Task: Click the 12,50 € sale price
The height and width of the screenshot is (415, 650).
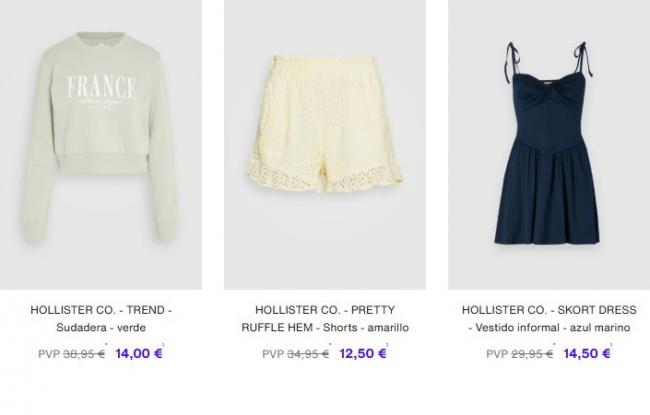Action: [363, 354]
